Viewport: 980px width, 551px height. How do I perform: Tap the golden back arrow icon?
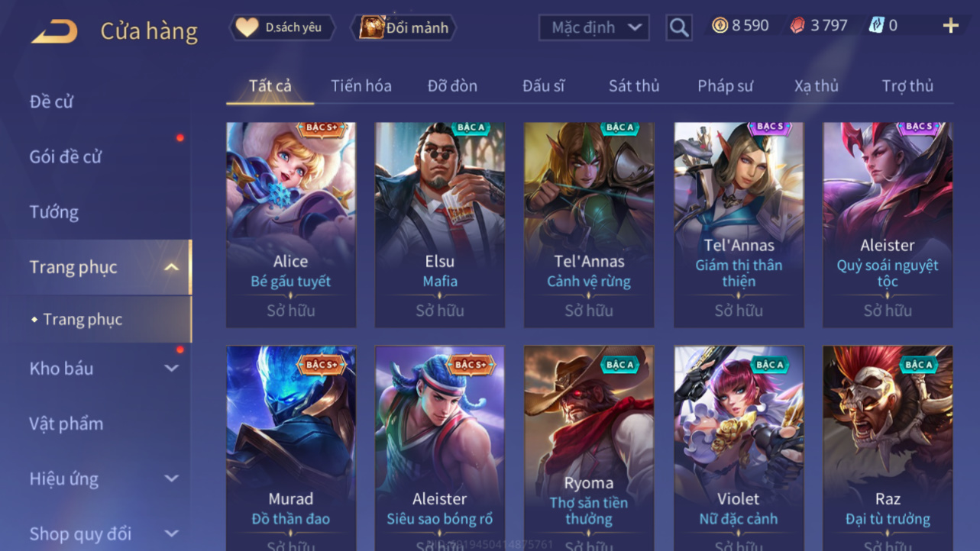click(x=54, y=31)
